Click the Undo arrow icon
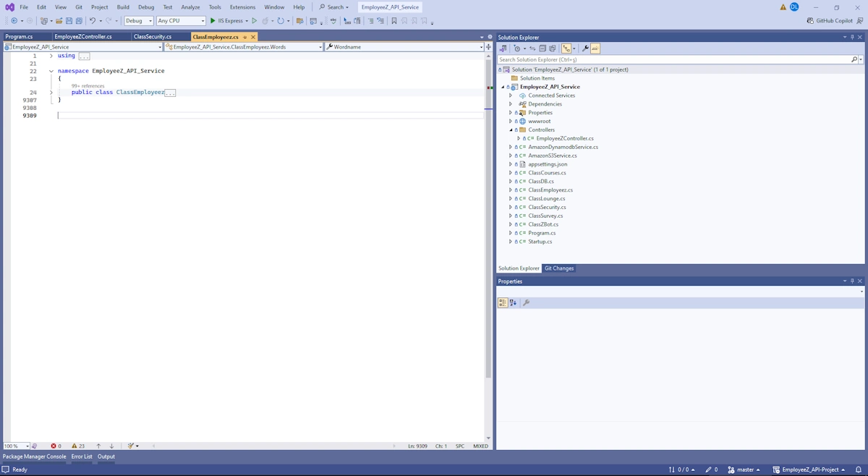Viewport: 868px width, 476px height. (x=92, y=21)
